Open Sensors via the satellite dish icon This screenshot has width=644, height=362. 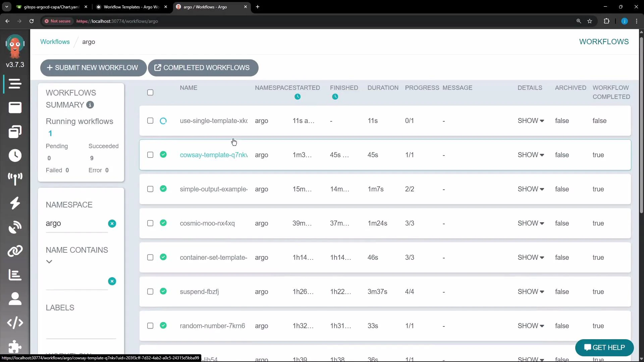coord(15,227)
